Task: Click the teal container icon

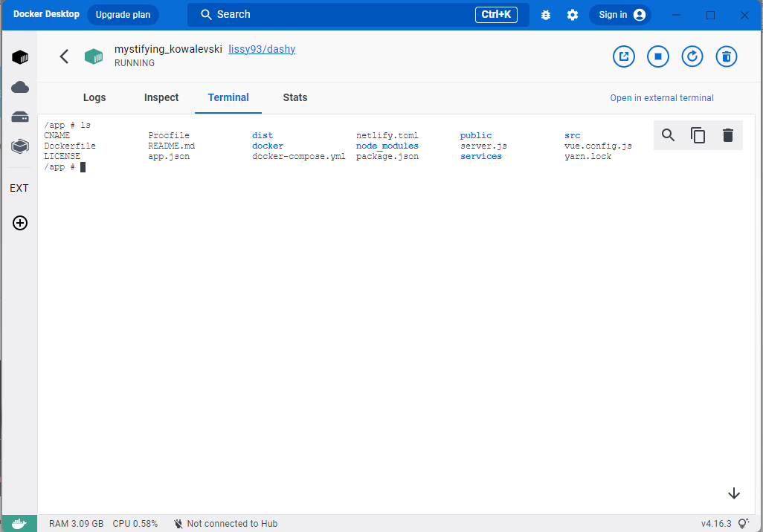Action: pyautogui.click(x=94, y=56)
